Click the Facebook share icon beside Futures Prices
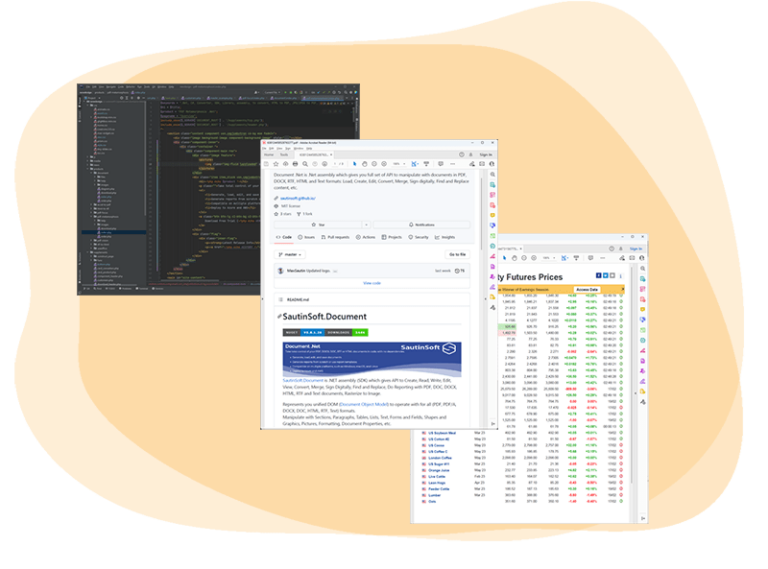This screenshot has width=768, height=569. pos(598,276)
